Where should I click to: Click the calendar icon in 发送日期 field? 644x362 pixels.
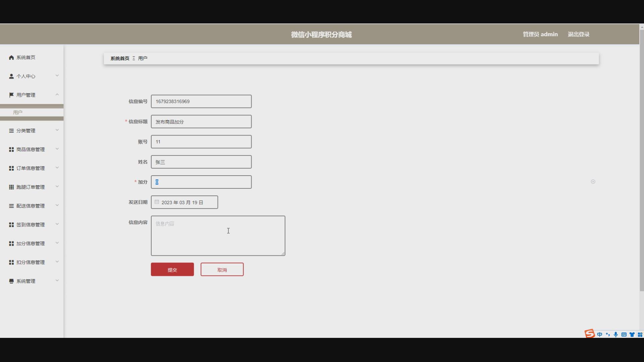click(x=157, y=202)
